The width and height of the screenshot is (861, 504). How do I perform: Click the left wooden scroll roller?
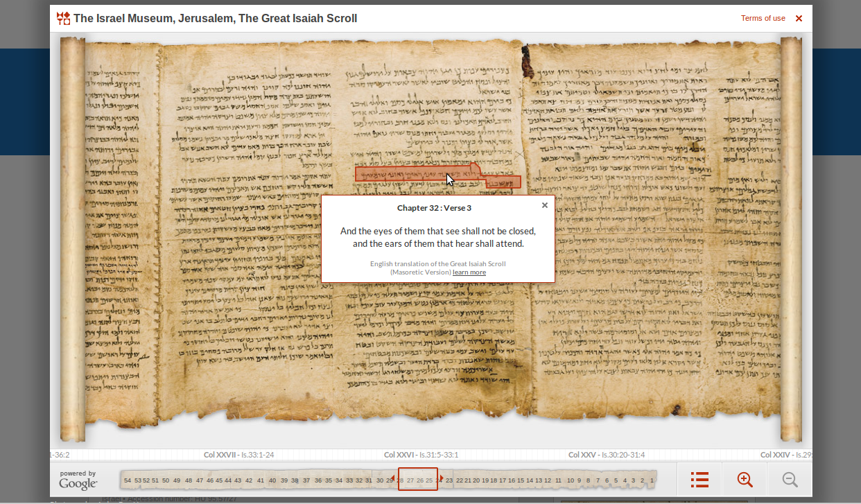point(73,239)
